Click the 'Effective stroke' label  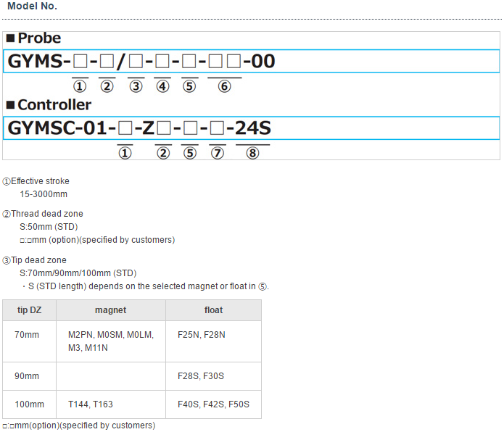click(x=40, y=181)
